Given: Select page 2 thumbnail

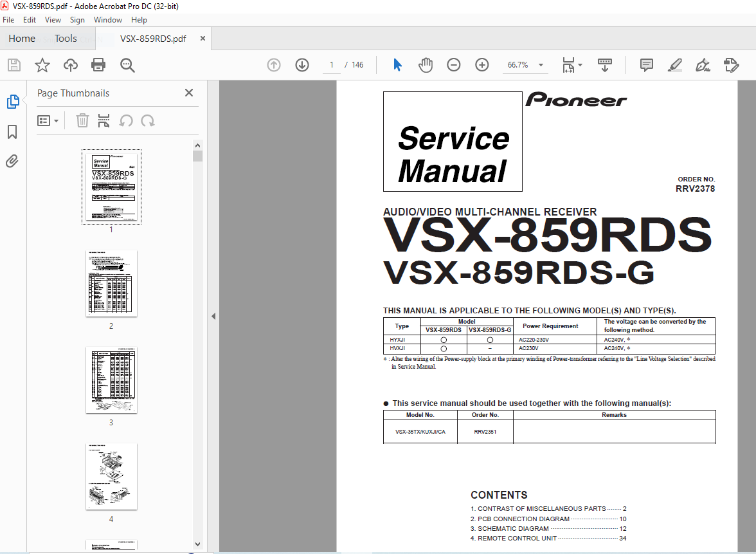Looking at the screenshot, I should [x=111, y=283].
